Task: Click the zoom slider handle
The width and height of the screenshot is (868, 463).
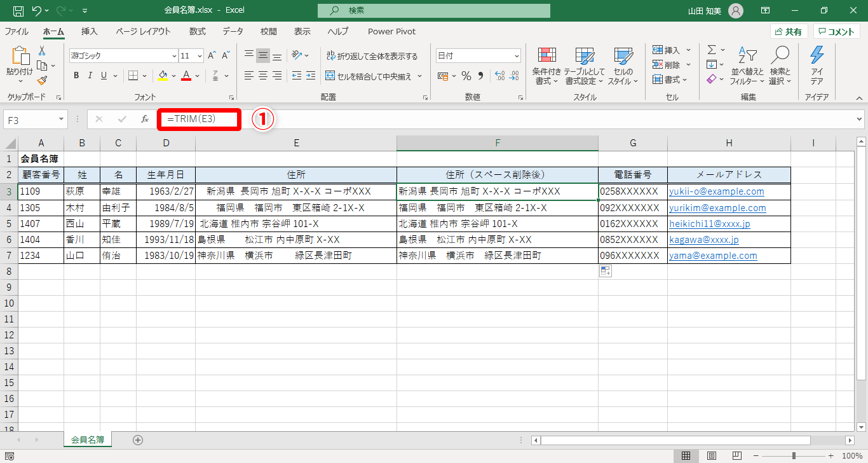Action: [794, 456]
